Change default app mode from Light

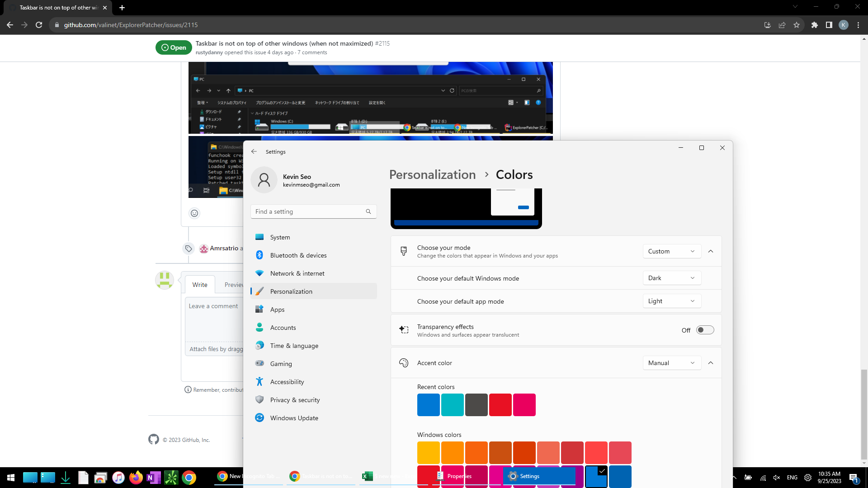click(672, 300)
